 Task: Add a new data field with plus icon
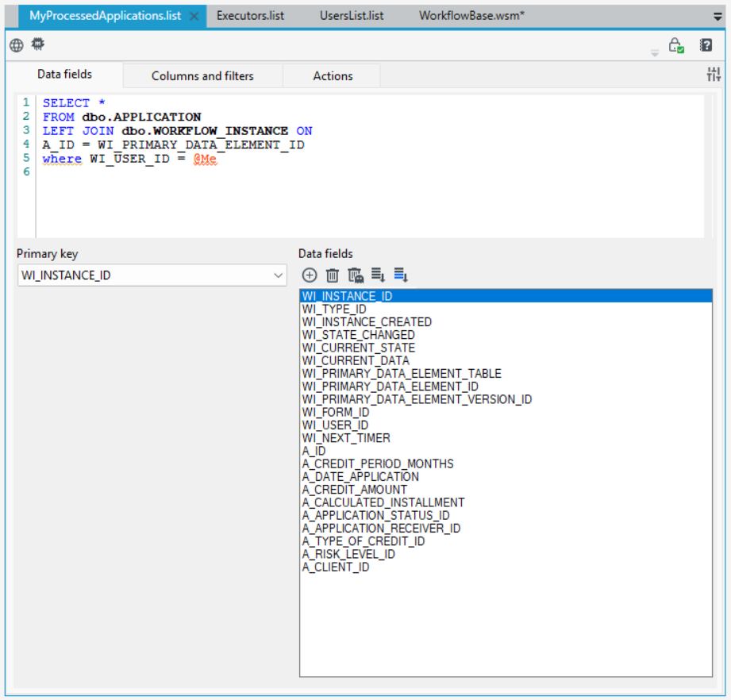click(310, 275)
